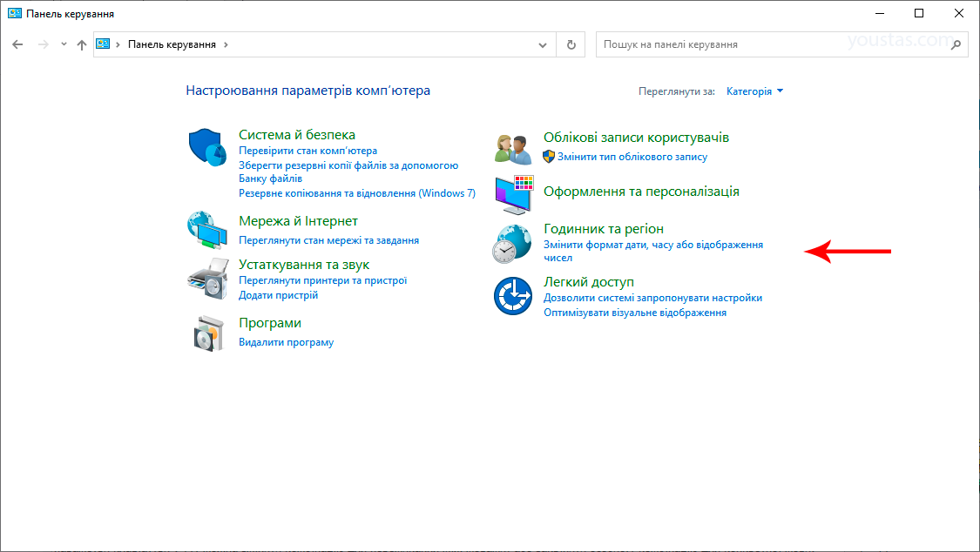Click the 'Панель керування' breadcrumb item

172,44
